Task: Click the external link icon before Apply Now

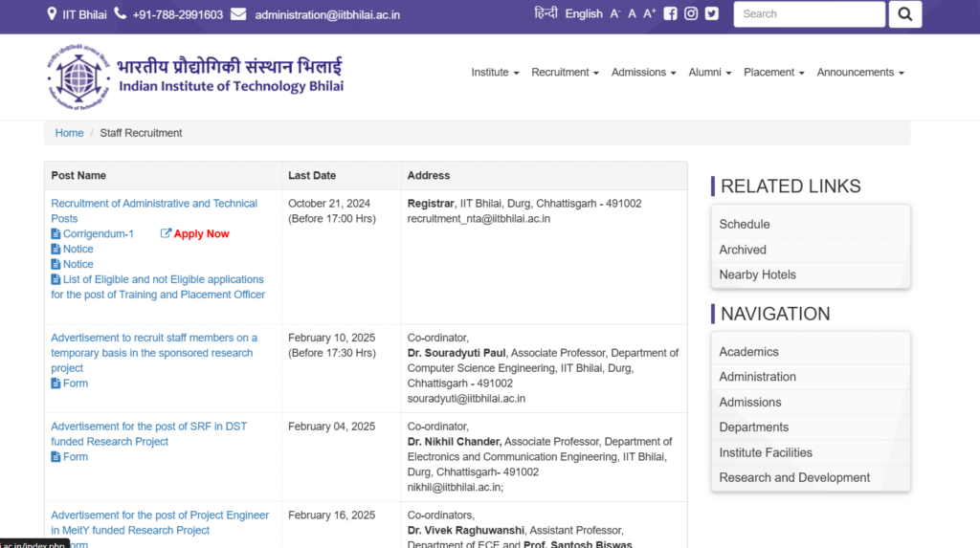Action: click(x=166, y=233)
